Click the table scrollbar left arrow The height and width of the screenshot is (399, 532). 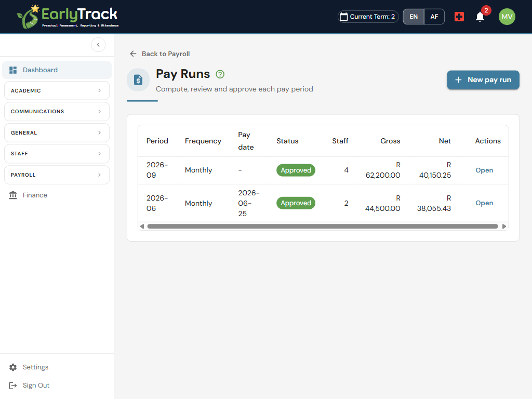(x=142, y=227)
